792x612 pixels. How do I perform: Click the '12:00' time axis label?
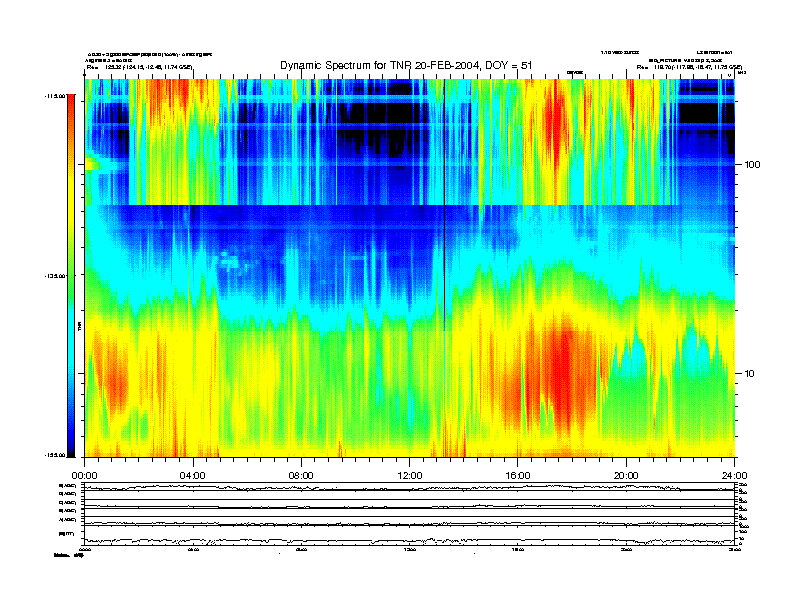point(410,476)
